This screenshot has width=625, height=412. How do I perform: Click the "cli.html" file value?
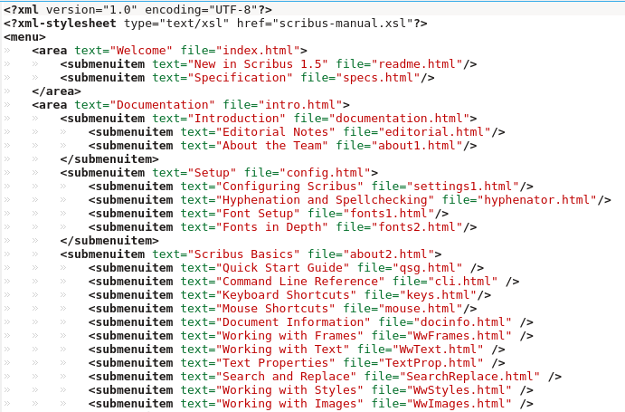point(463,281)
